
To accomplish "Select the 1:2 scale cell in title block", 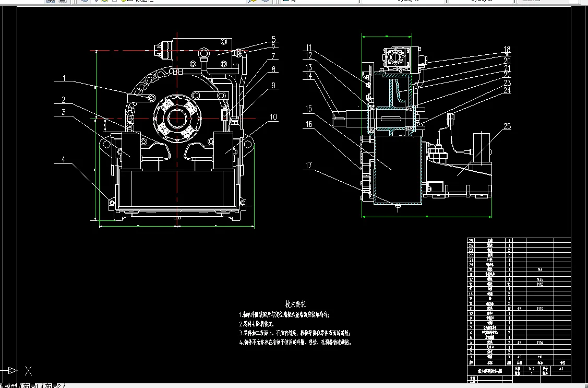I will coord(531,369).
